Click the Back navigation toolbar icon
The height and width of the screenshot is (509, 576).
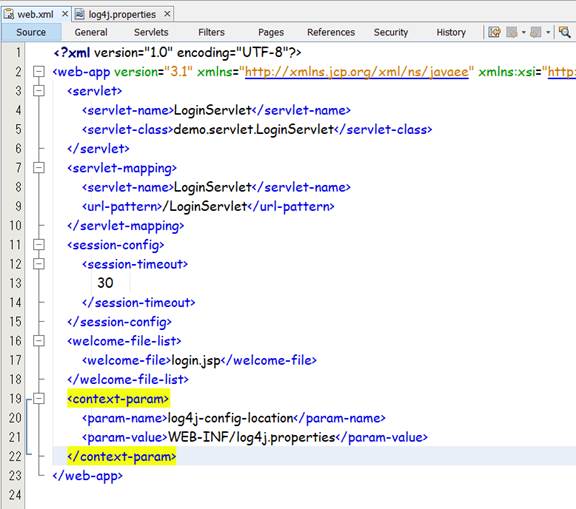pyautogui.click(x=512, y=32)
